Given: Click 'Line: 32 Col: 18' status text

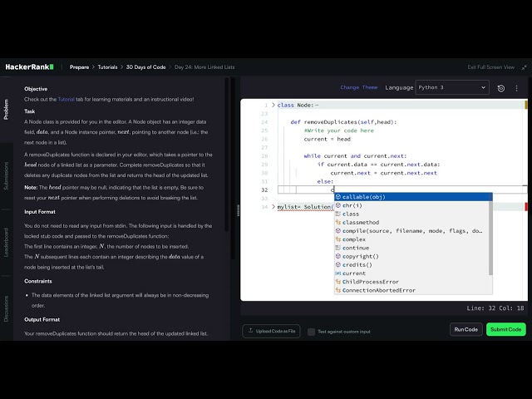Looking at the screenshot, I should point(495,308).
